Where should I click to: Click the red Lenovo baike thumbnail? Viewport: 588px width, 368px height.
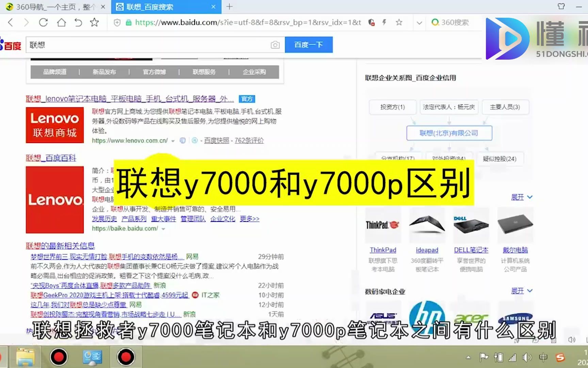[x=55, y=200]
